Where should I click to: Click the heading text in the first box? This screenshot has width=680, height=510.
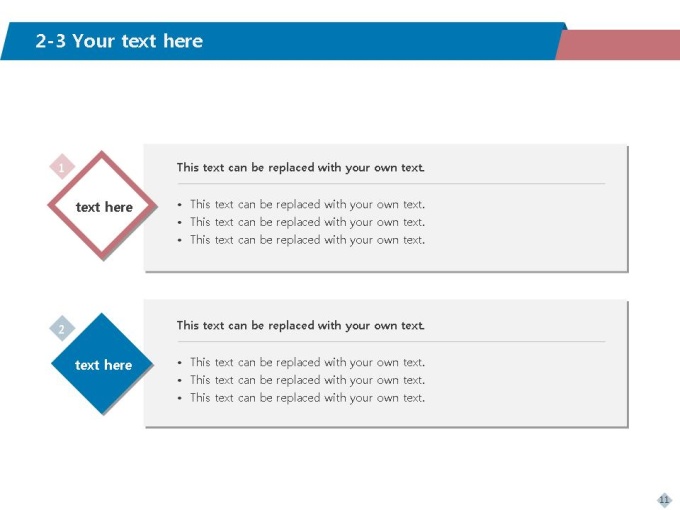[300, 167]
